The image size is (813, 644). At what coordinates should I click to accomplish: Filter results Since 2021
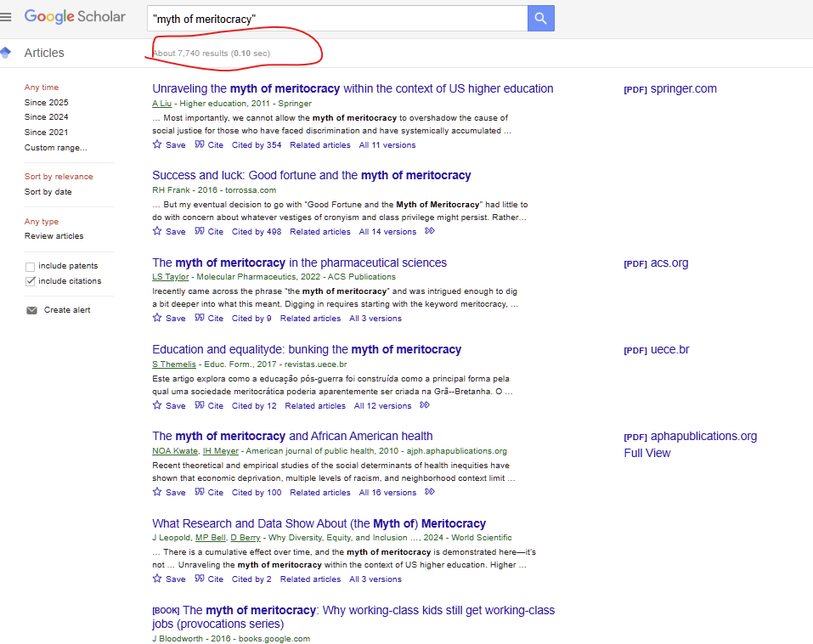coord(46,132)
